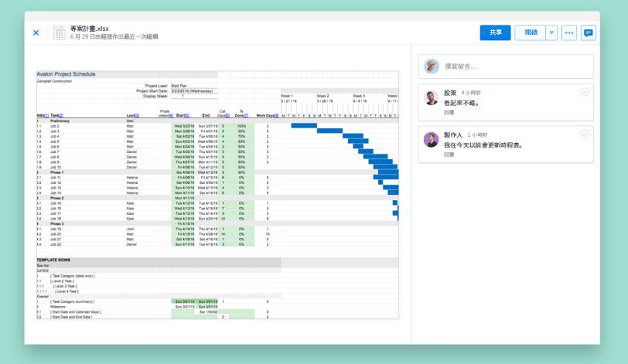Click the 撰寫留言 comment input field

506,66
